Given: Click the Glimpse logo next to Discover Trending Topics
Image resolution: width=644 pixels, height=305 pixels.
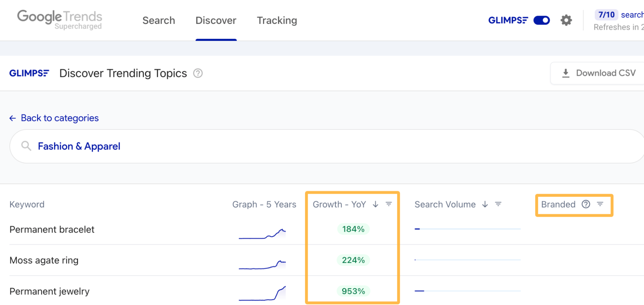Looking at the screenshot, I should [29, 73].
